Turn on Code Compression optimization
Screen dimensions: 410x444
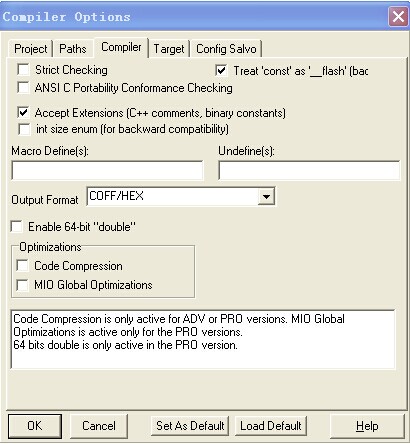tap(22, 266)
